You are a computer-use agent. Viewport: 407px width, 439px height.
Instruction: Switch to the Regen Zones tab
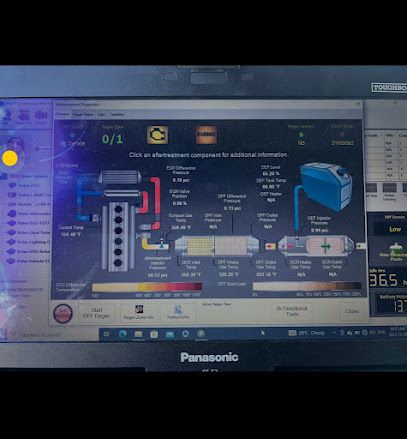coord(83,114)
